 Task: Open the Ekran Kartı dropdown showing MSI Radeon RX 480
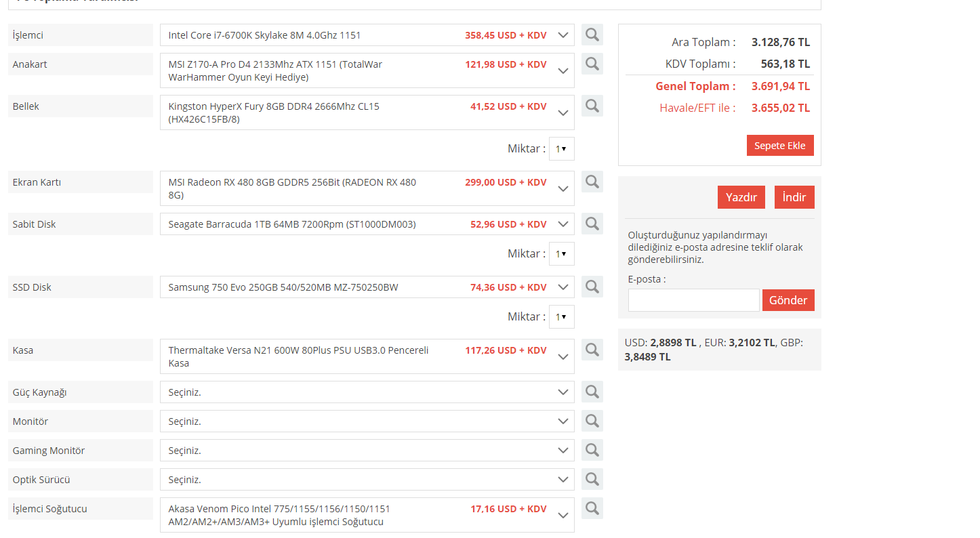(367, 188)
